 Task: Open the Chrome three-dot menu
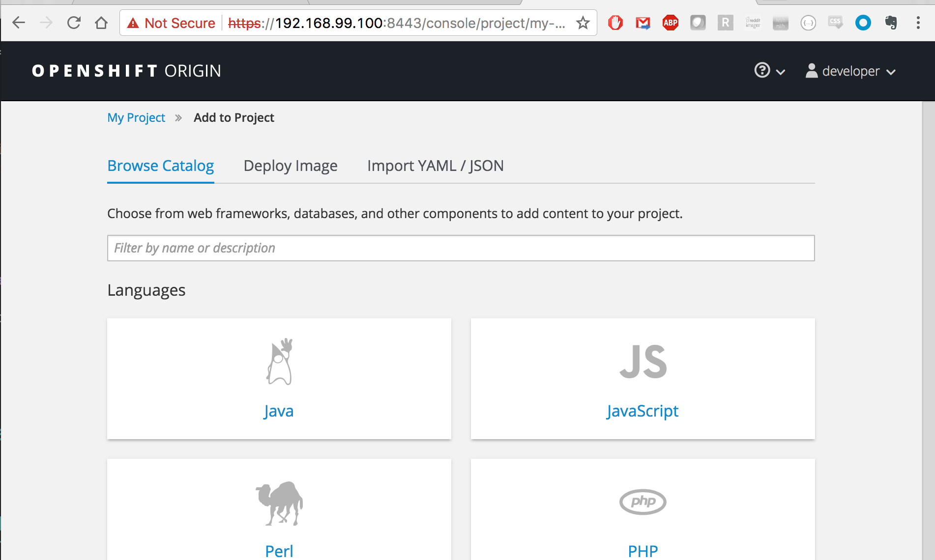[918, 23]
